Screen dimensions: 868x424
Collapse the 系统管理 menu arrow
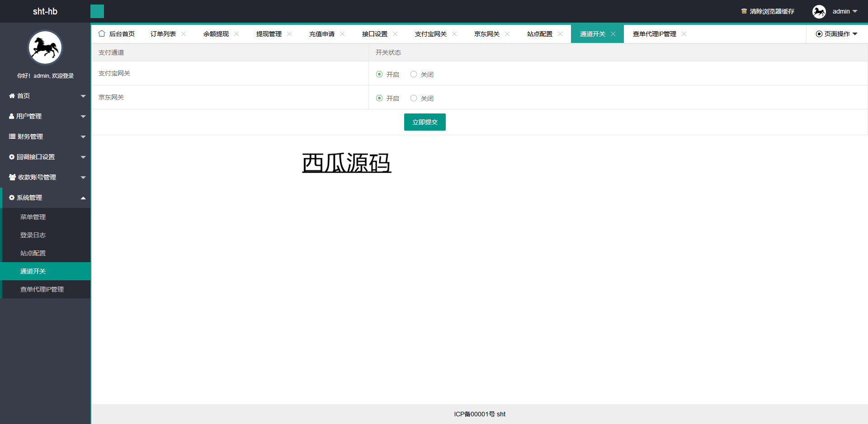click(x=83, y=198)
